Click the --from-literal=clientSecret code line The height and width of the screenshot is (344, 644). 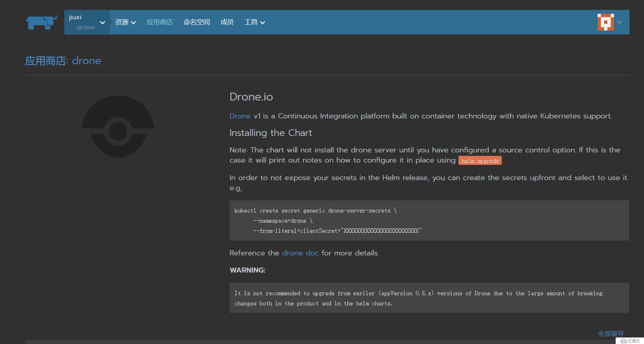point(337,231)
